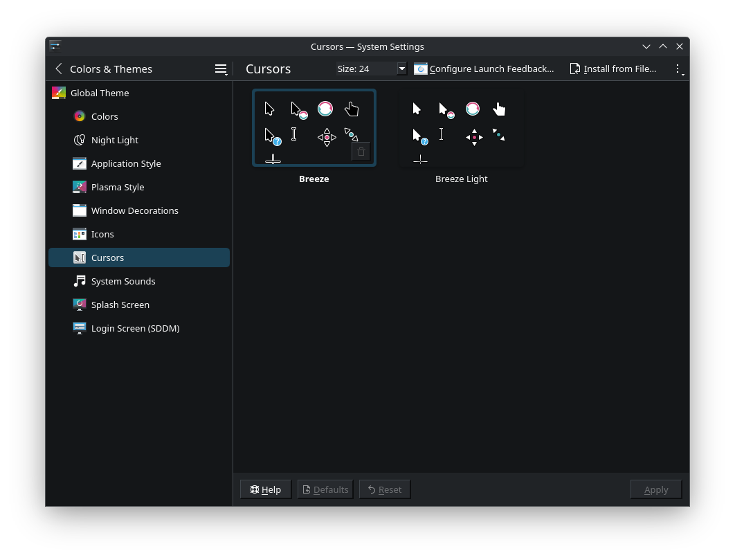735x560 pixels.
Task: Go back from Colors & Themes
Action: point(59,69)
